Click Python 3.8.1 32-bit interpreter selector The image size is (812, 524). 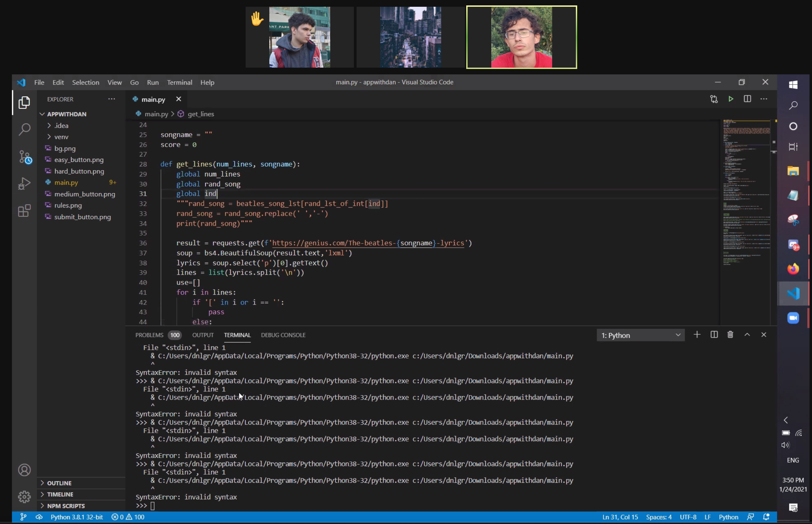[76, 517]
